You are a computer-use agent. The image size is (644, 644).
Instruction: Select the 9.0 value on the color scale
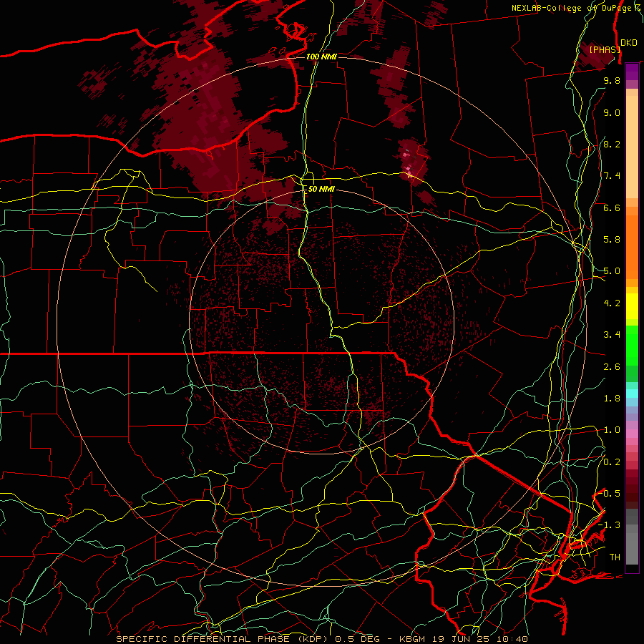(x=612, y=112)
